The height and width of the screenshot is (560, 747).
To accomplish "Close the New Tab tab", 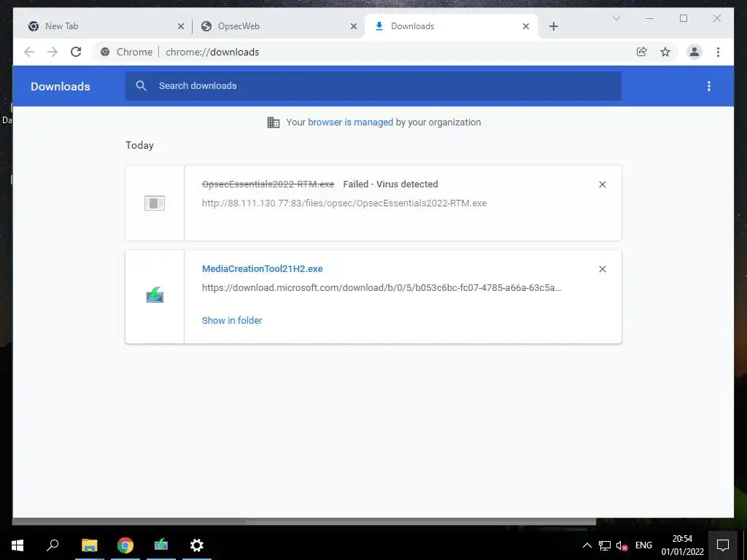I will (x=181, y=26).
